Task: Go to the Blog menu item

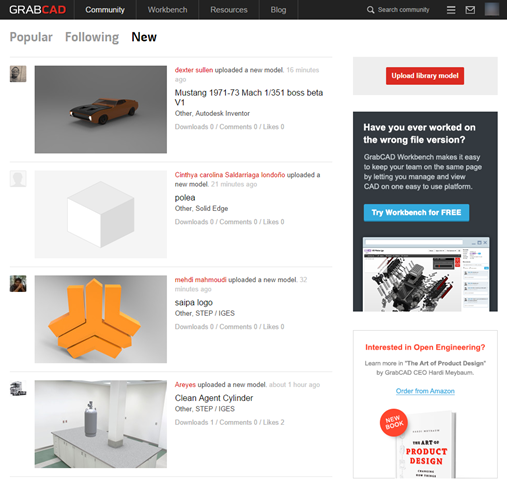Action: [278, 10]
